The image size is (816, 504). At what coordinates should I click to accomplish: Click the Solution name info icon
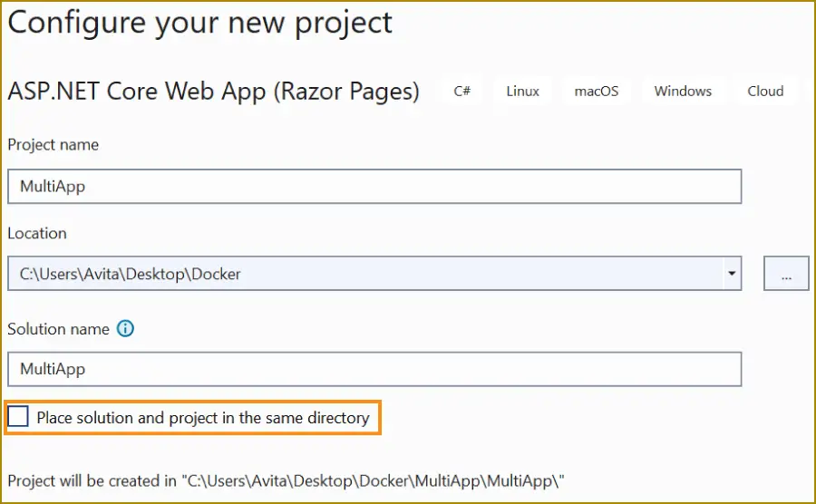click(125, 329)
